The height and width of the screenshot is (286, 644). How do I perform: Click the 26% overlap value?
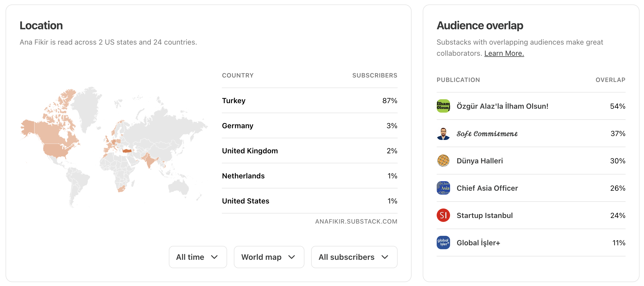pos(618,188)
